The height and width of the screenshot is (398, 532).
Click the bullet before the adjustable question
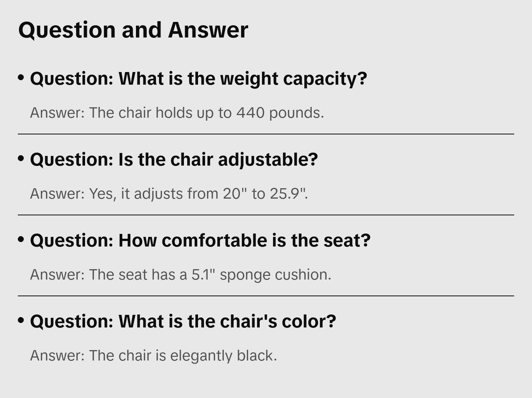coord(21,158)
